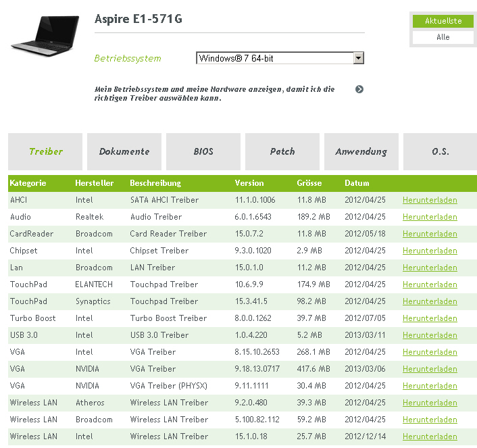The image size is (477, 448).
Task: Select the Aktuellste filter button
Action: [x=443, y=21]
